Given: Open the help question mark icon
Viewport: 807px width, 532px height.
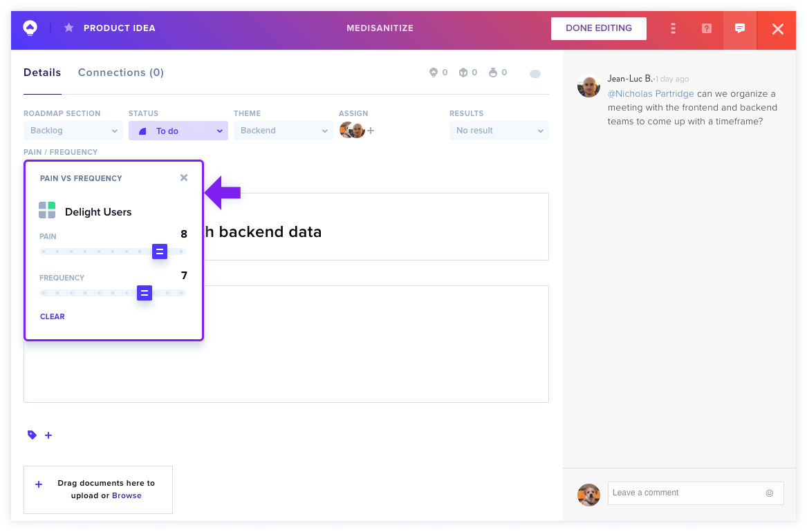Looking at the screenshot, I should coord(707,28).
